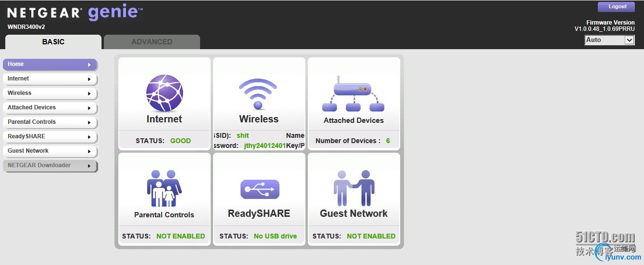The height and width of the screenshot is (265, 644).
Task: Open the ReadySHARE USB icon
Action: pyautogui.click(x=260, y=189)
